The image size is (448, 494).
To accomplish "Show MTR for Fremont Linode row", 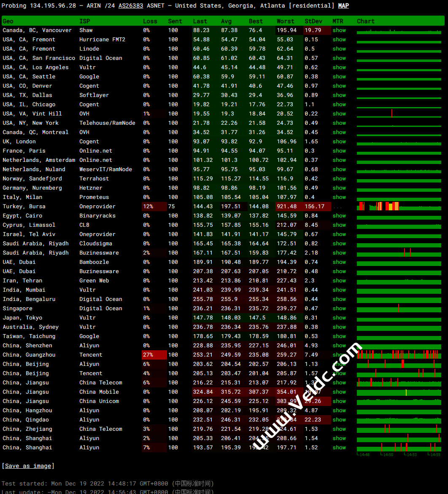I will [339, 49].
